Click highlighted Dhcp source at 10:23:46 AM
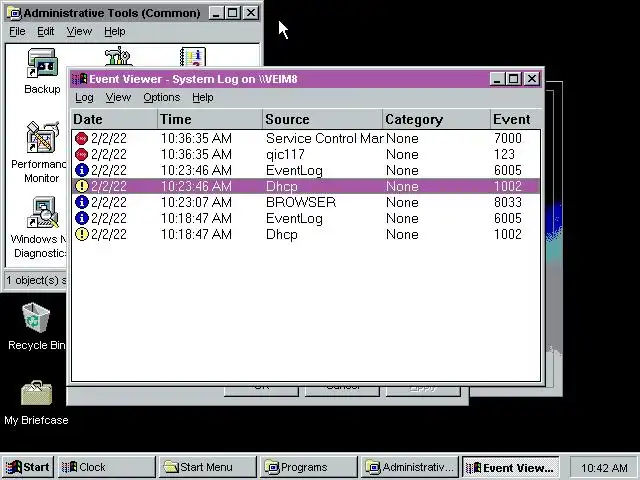640x480 pixels. pyautogui.click(x=282, y=186)
